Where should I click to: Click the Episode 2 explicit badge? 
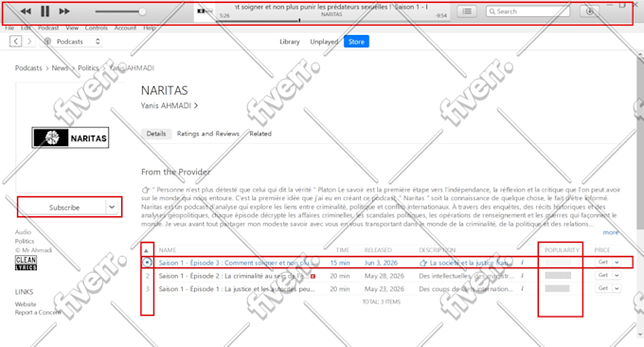(313, 276)
